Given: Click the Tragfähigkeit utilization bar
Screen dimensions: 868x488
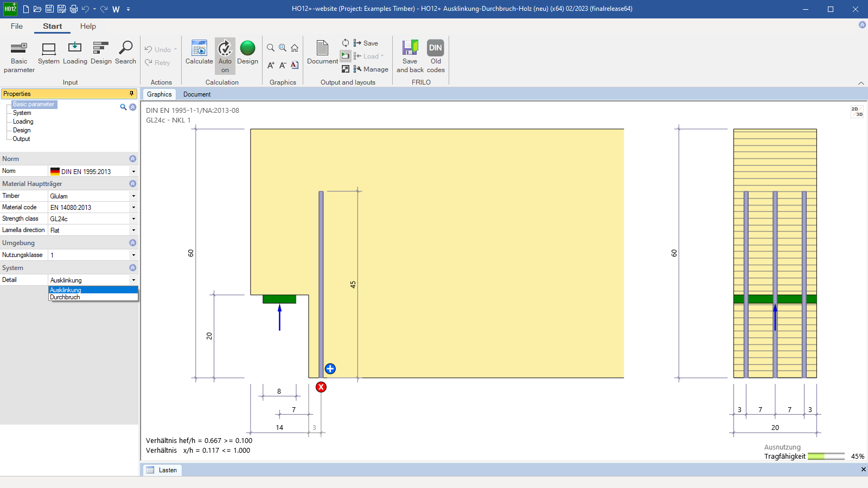Looking at the screenshot, I should click(x=826, y=457).
